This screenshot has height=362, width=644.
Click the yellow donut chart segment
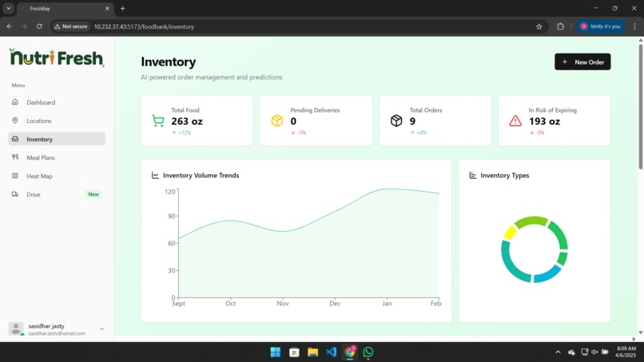click(510, 233)
